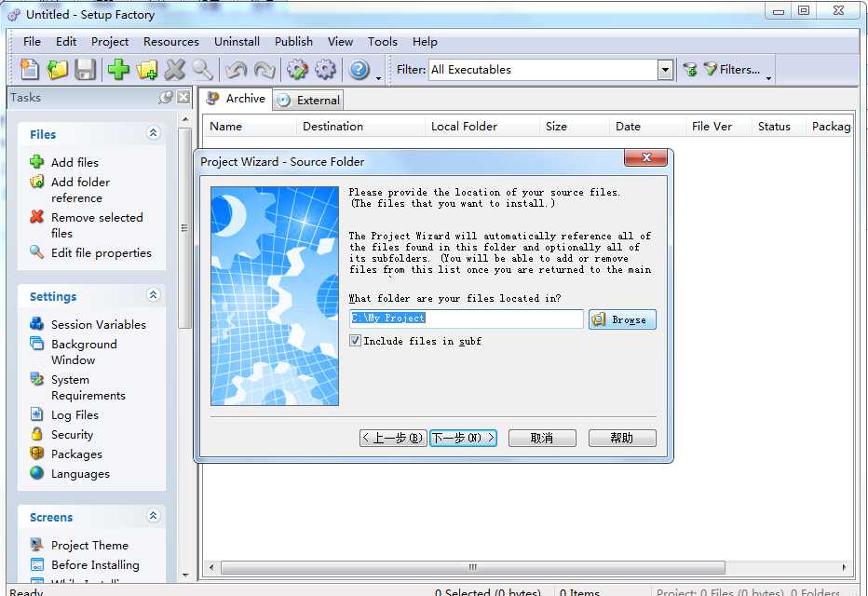The height and width of the screenshot is (596, 868).
Task: Sort file list by Size column
Action: (x=574, y=126)
